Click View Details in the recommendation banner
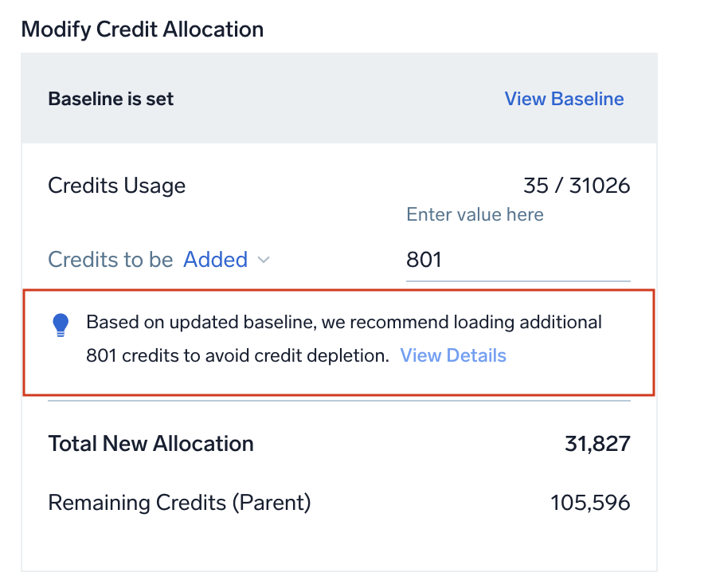 (x=452, y=355)
